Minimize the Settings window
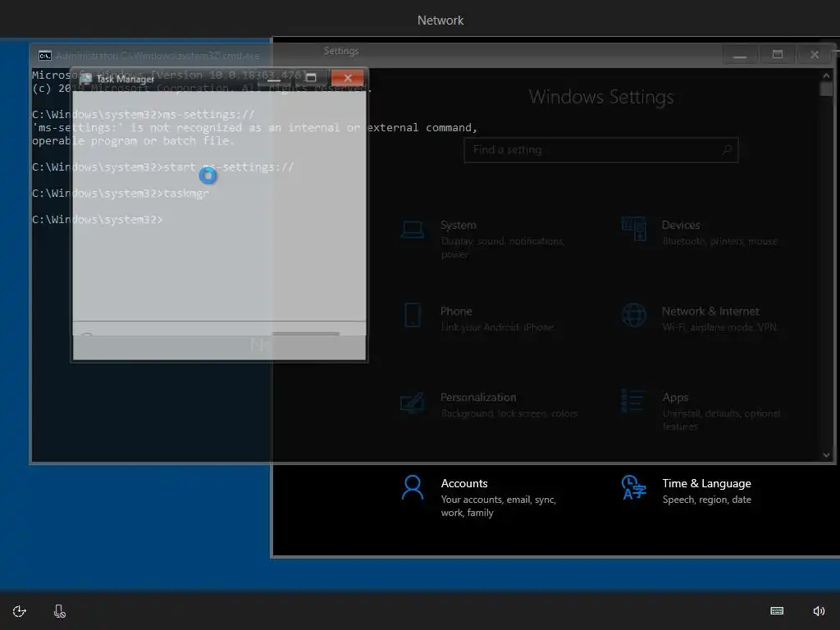Image resolution: width=840 pixels, height=630 pixels. (x=740, y=55)
